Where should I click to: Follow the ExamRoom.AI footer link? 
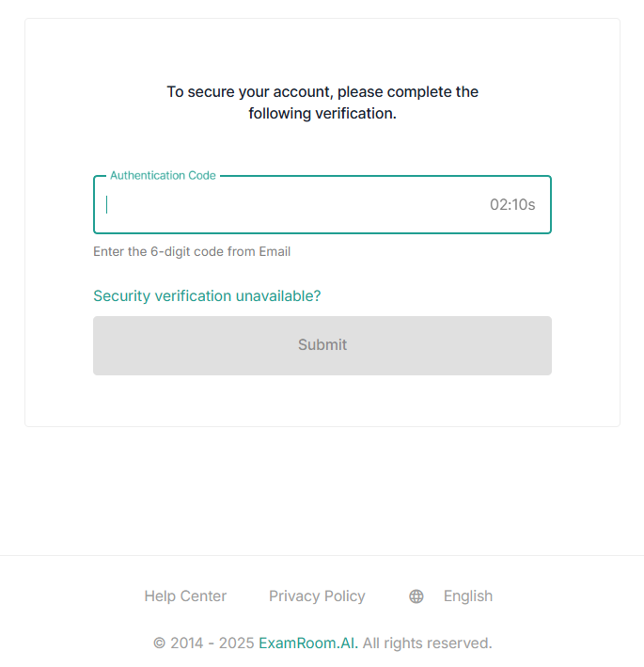point(307,643)
